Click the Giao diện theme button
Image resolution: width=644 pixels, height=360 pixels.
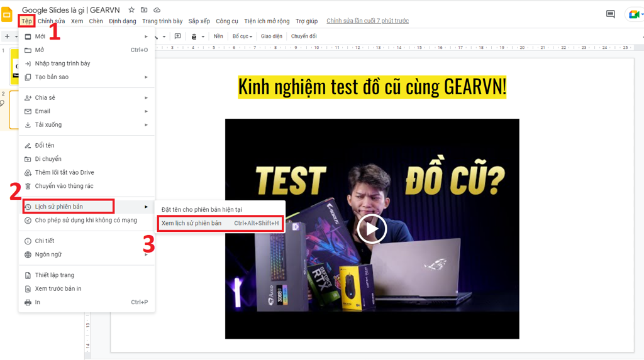[x=272, y=36]
